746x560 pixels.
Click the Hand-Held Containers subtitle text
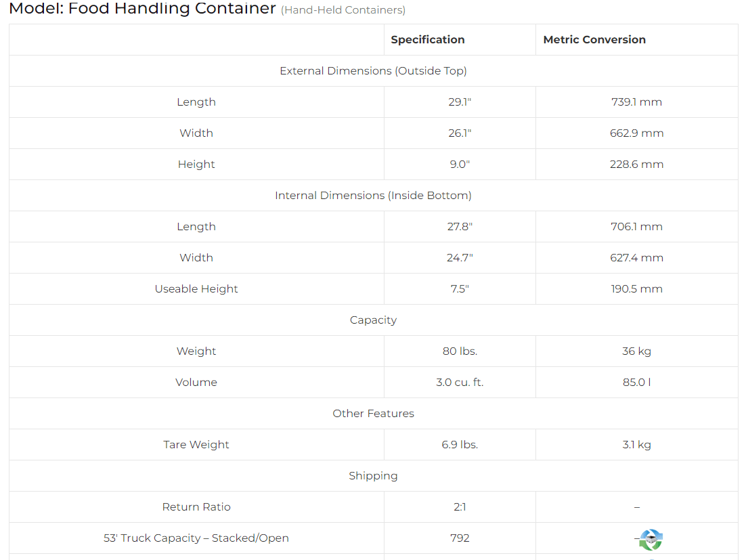pyautogui.click(x=343, y=10)
